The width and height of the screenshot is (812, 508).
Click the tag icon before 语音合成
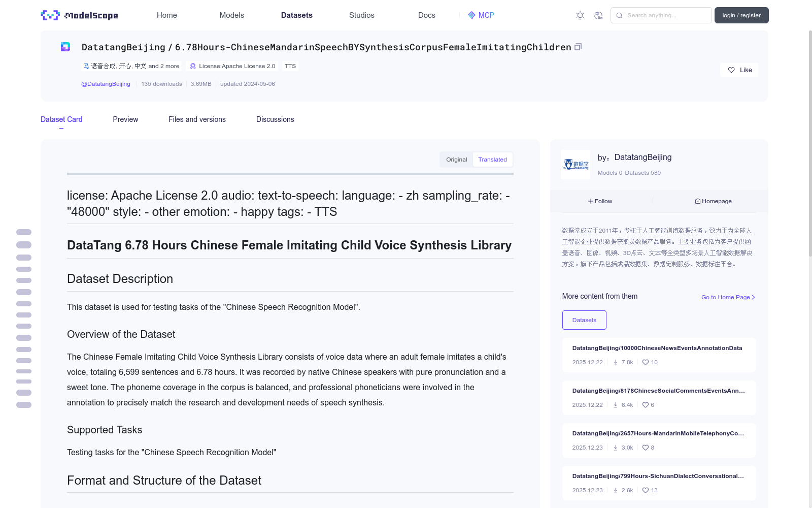pos(86,66)
